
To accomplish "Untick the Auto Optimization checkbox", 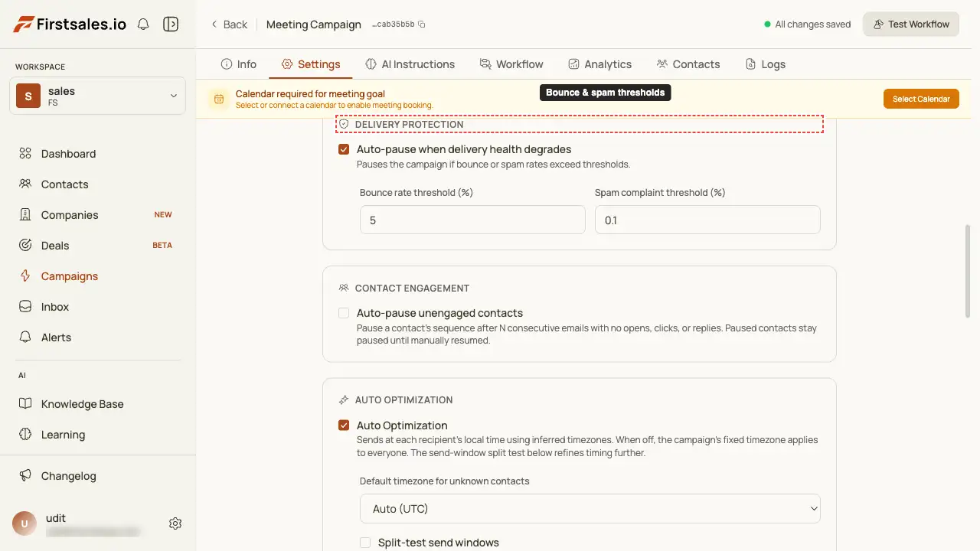I will coord(344,425).
